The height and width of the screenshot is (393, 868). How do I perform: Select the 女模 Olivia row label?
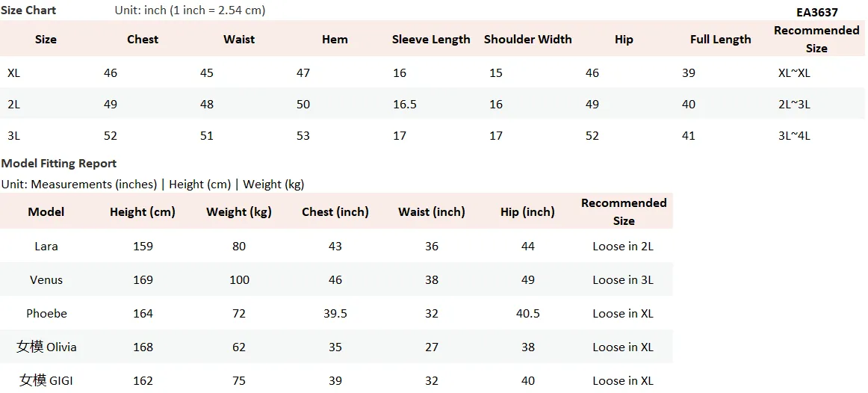click(46, 347)
